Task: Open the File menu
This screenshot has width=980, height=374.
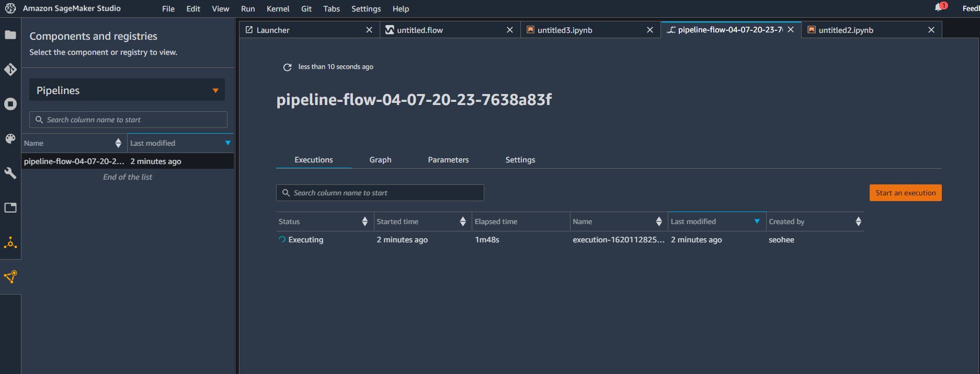Action: (x=168, y=9)
